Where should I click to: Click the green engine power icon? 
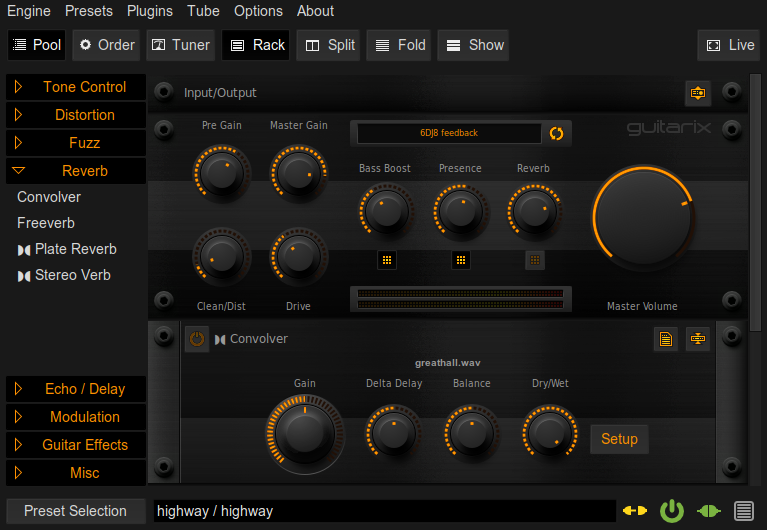672,511
